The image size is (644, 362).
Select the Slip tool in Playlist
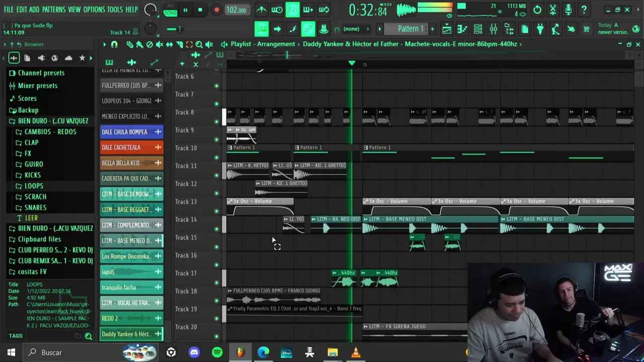(170, 44)
